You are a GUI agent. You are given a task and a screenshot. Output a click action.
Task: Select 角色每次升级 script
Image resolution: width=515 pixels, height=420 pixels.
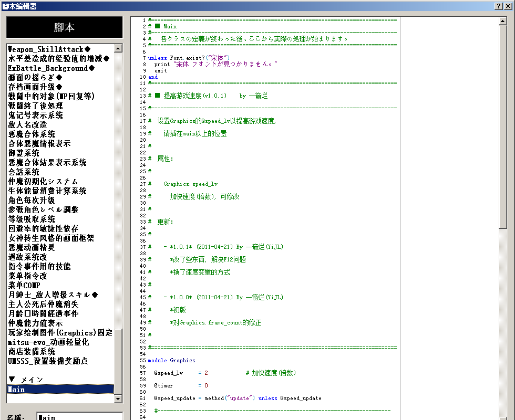tap(60, 201)
